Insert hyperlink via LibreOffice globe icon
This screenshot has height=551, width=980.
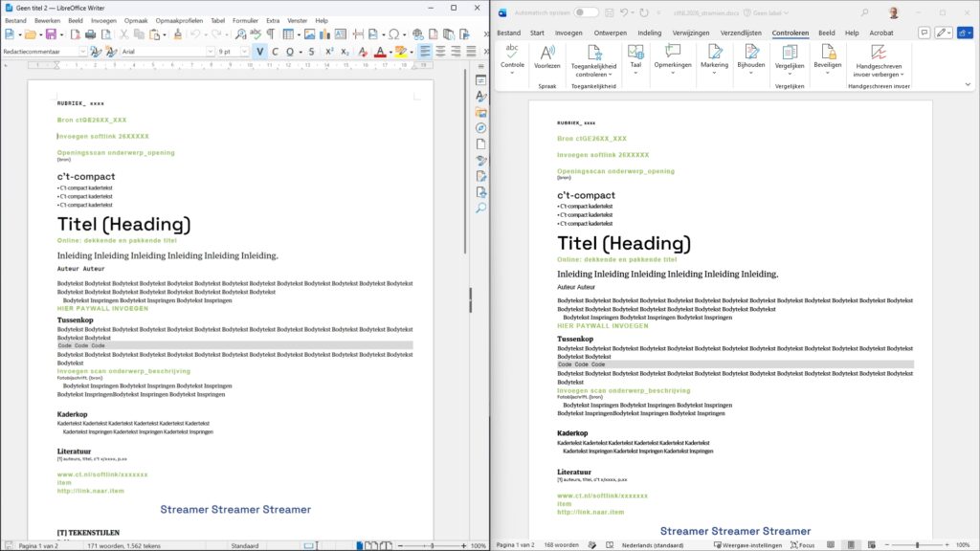[x=417, y=35]
